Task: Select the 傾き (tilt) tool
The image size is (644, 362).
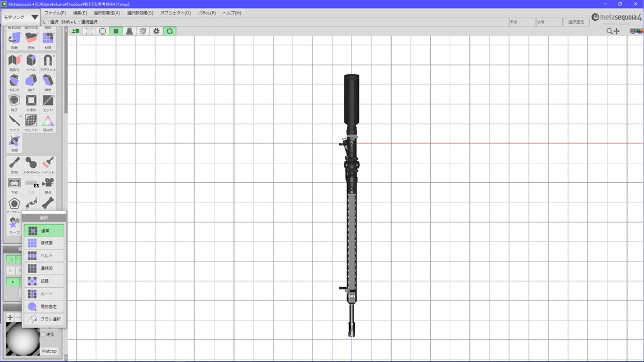Action: [48, 82]
